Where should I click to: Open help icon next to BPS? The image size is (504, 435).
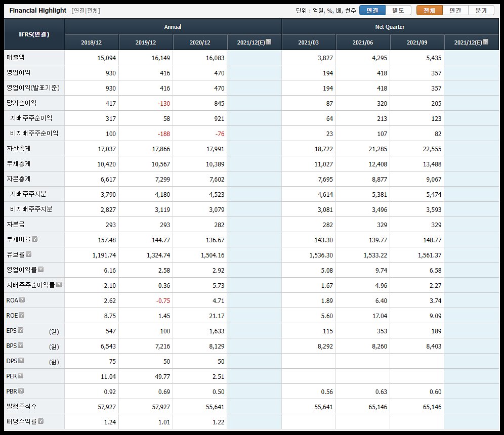coord(20,345)
